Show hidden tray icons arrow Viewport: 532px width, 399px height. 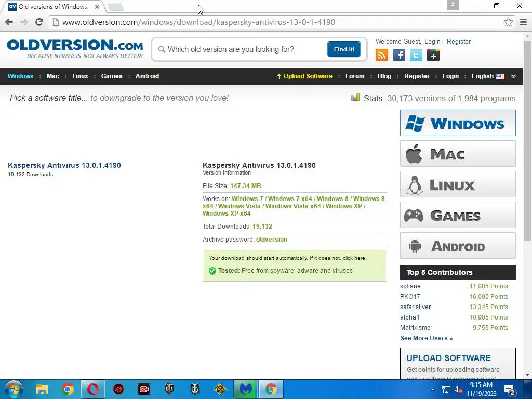[433, 389]
